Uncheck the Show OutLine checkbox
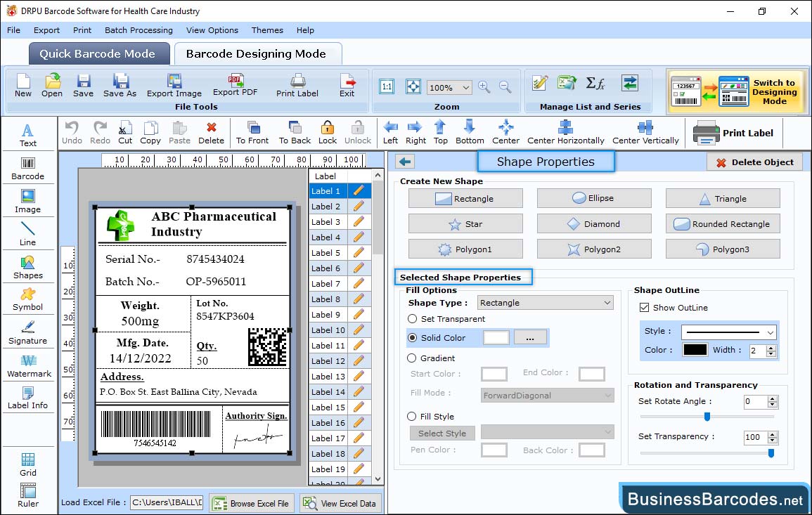The image size is (812, 515). coord(644,308)
